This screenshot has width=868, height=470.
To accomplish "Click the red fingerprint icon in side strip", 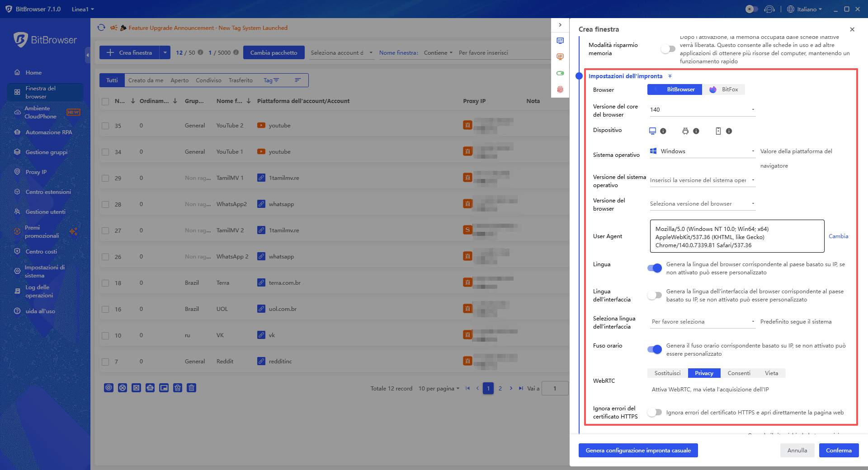I will [x=560, y=89].
